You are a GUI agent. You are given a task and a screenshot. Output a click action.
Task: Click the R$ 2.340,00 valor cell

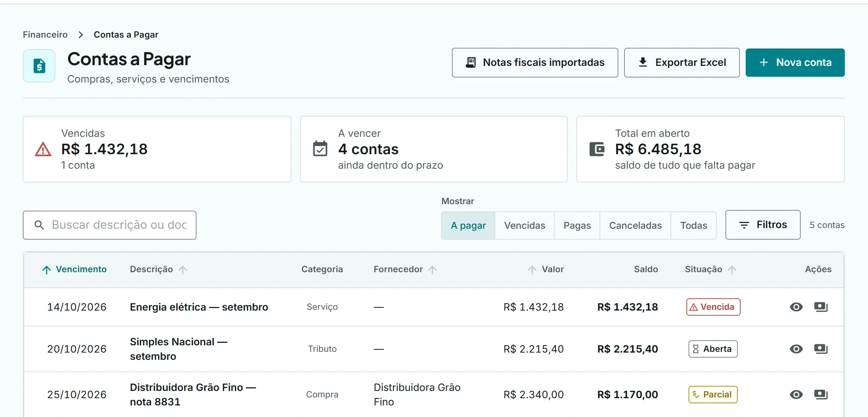tap(533, 395)
